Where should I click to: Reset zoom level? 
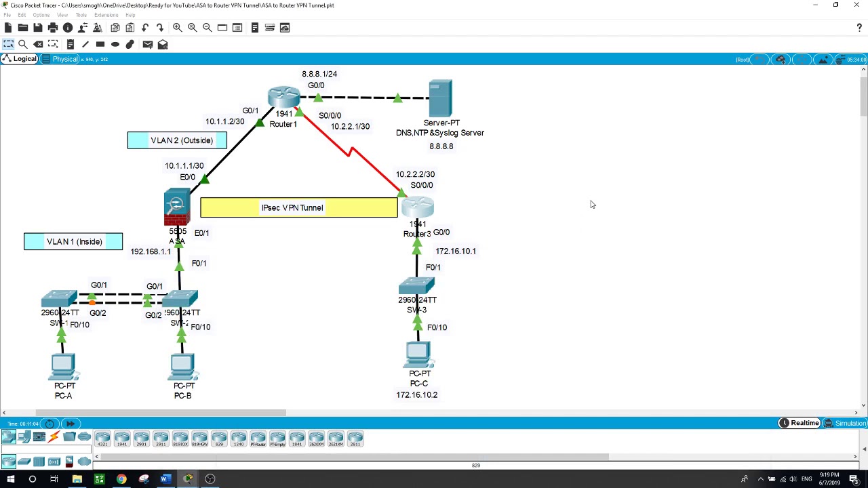tap(192, 28)
